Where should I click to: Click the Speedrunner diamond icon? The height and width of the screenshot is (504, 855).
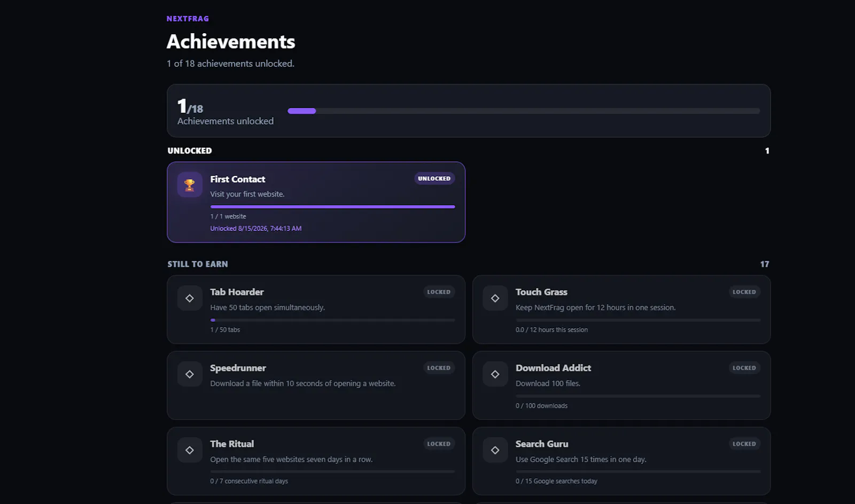click(x=190, y=374)
